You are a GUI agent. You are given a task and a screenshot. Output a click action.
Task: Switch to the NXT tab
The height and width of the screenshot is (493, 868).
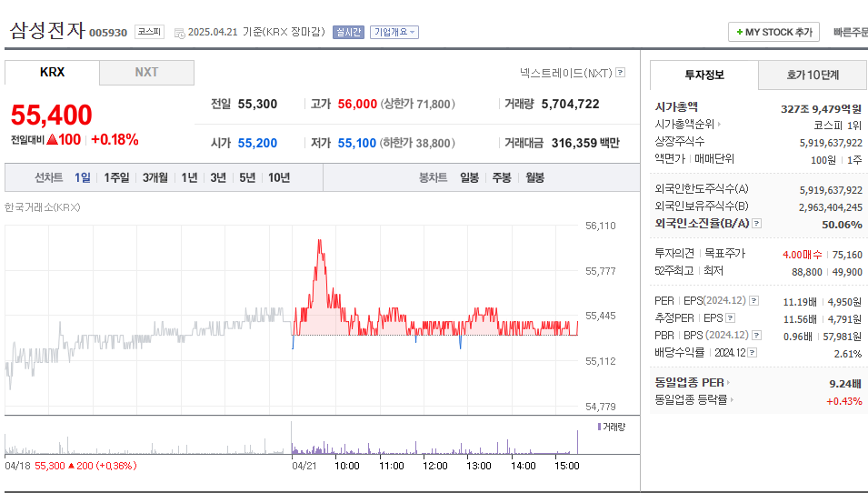click(146, 73)
